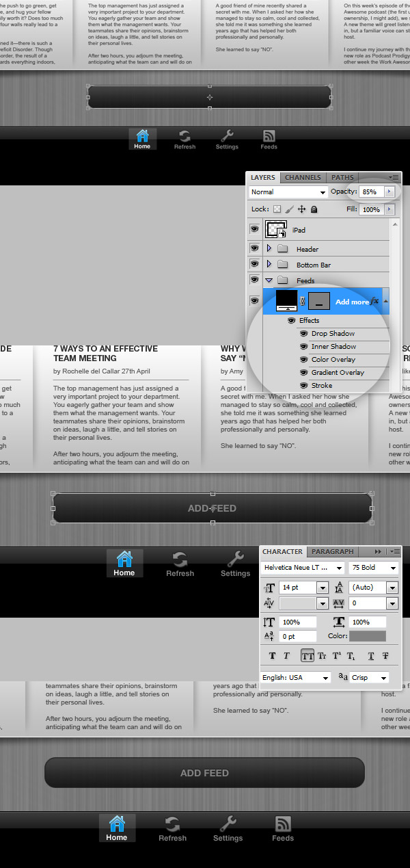
Task: Select the Drop Shadow effect label
Action: pos(333,333)
